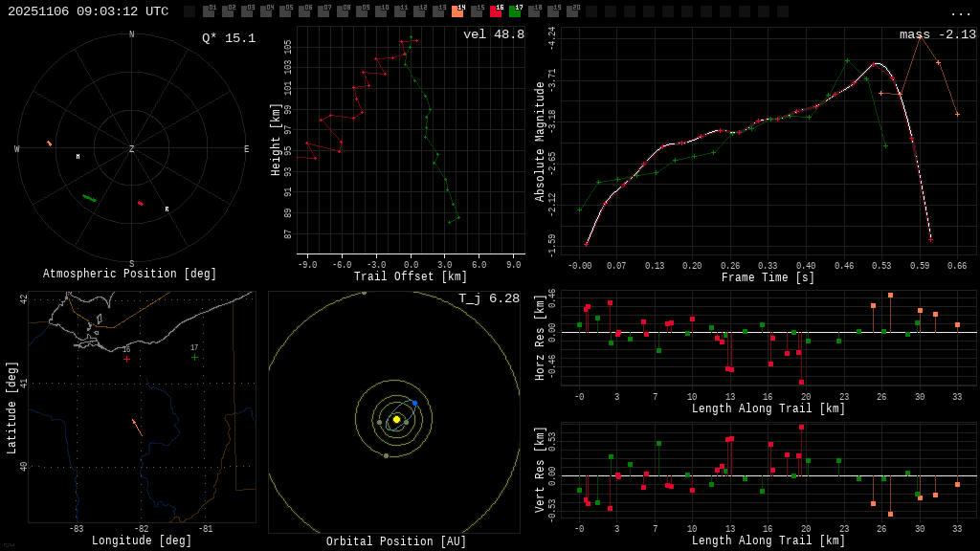This screenshot has width=980, height=551.
Task: Click the orange meteor track on map
Action: [137, 428]
